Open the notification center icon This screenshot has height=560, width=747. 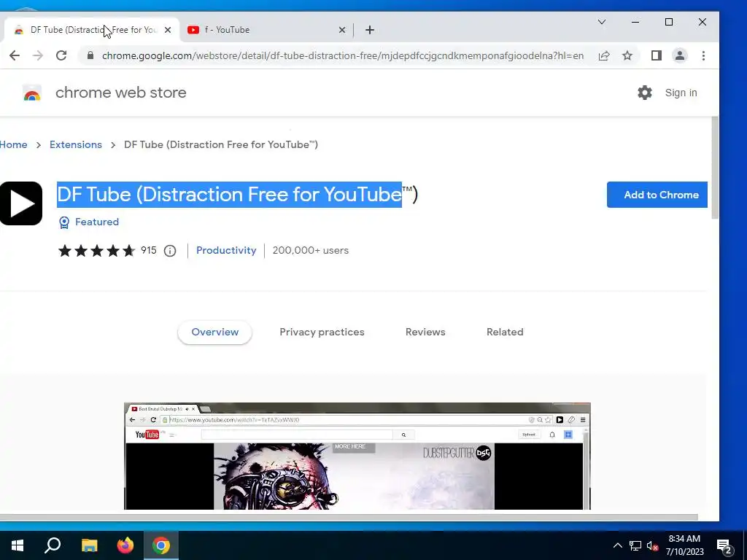coord(724,546)
